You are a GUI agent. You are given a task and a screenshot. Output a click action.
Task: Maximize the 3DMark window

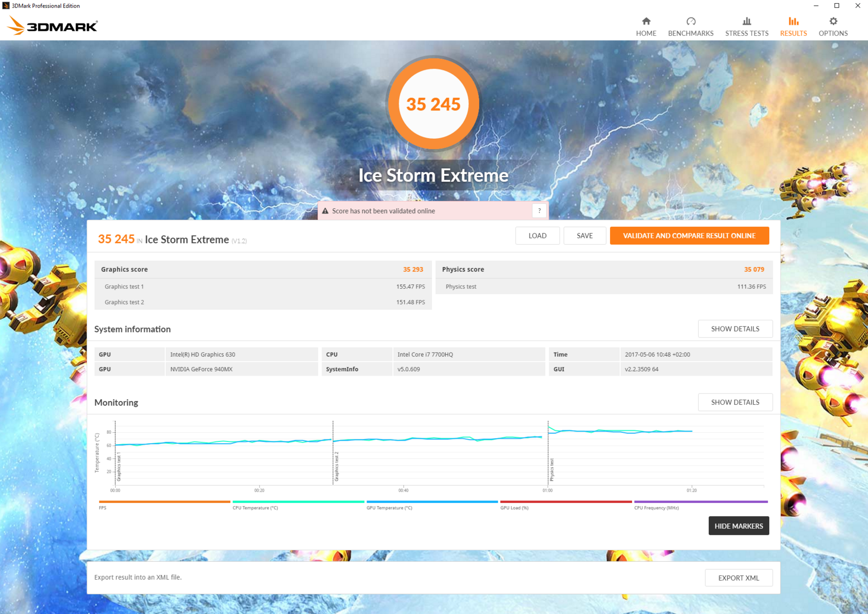pyautogui.click(x=837, y=6)
